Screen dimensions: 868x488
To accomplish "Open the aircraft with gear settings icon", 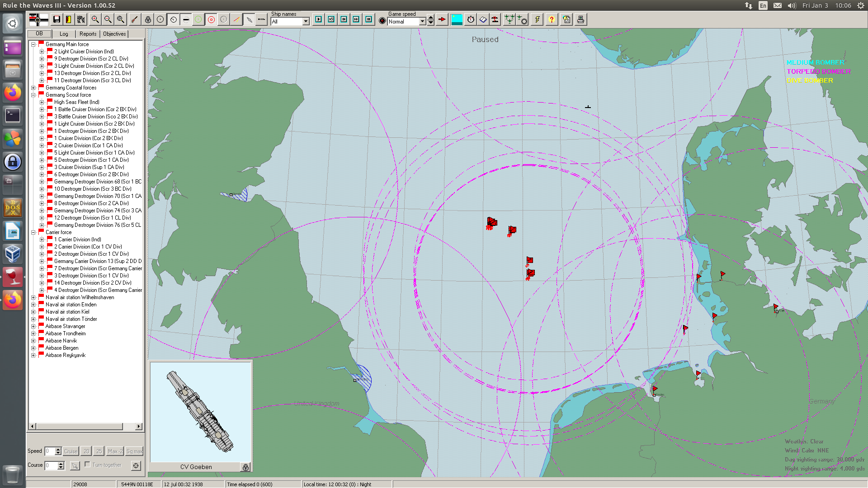I will (522, 19).
